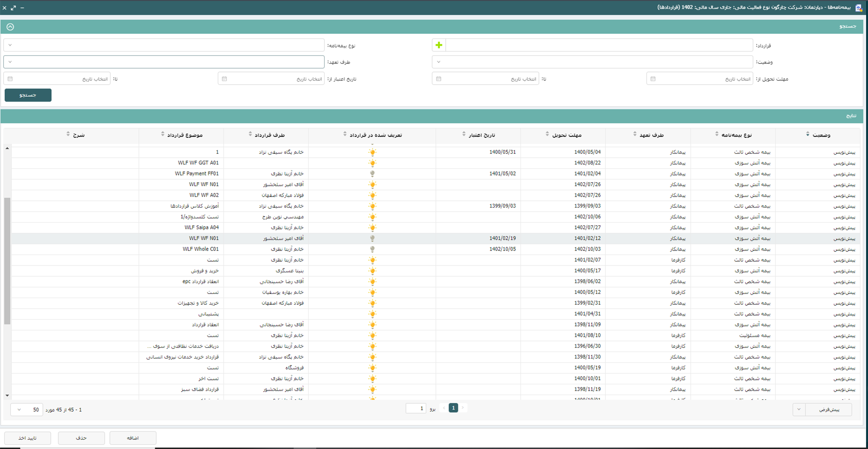This screenshot has height=449, width=868.
Task: Click the green plus icon beside قرارداد field
Action: 439,45
